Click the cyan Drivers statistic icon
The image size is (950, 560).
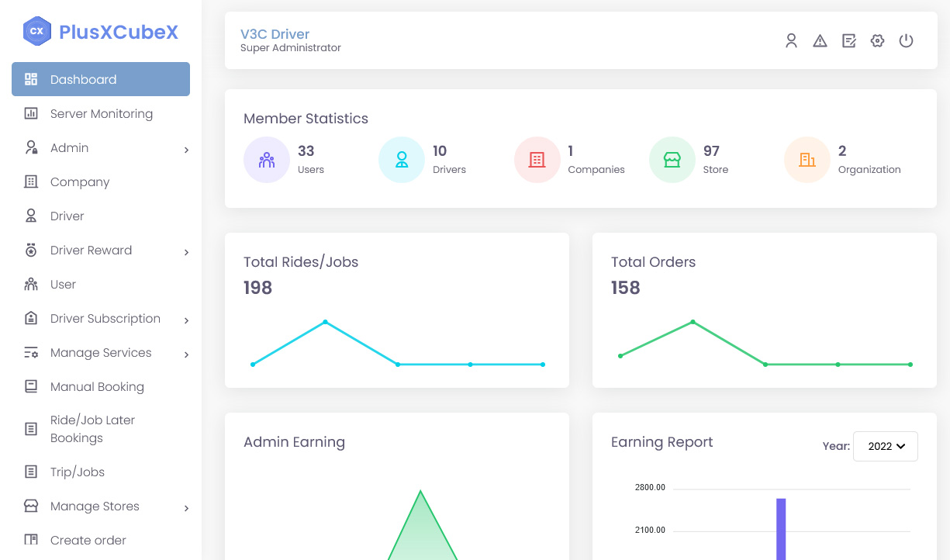[402, 160]
